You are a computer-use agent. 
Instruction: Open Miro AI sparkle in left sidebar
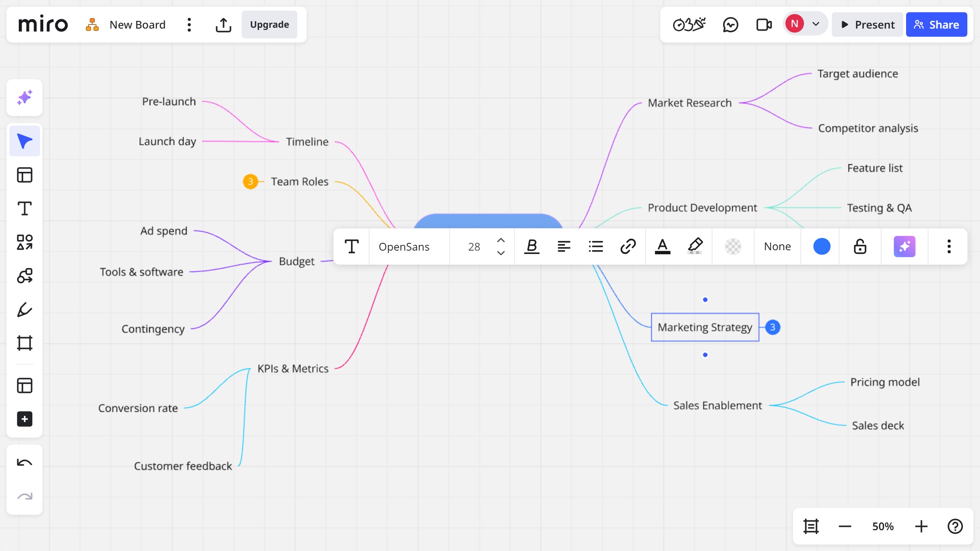[x=24, y=98]
